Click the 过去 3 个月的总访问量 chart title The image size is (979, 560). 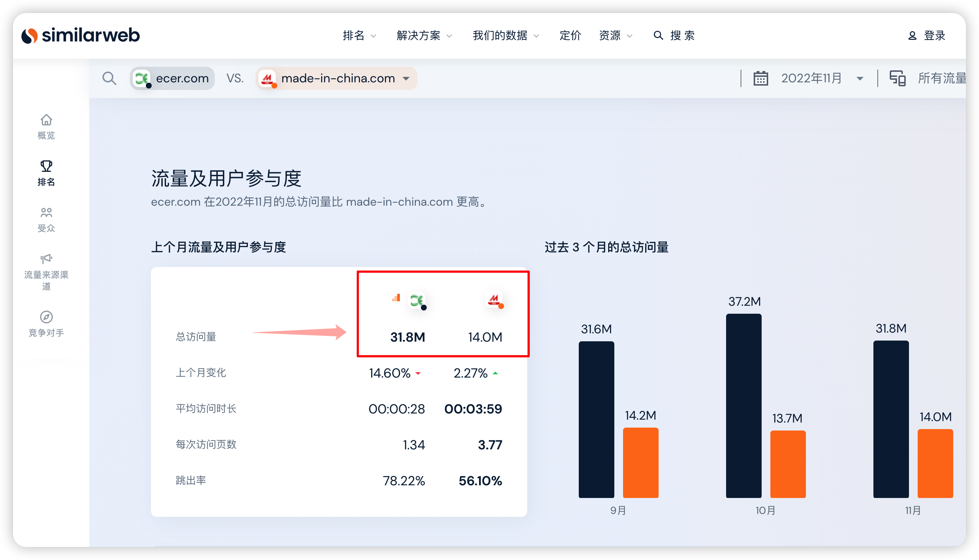[x=607, y=247]
